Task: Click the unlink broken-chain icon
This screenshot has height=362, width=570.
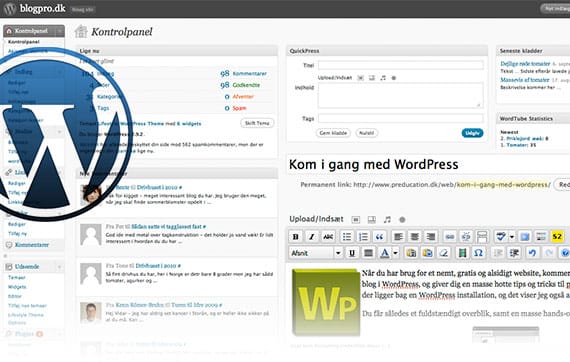Action: (x=466, y=237)
